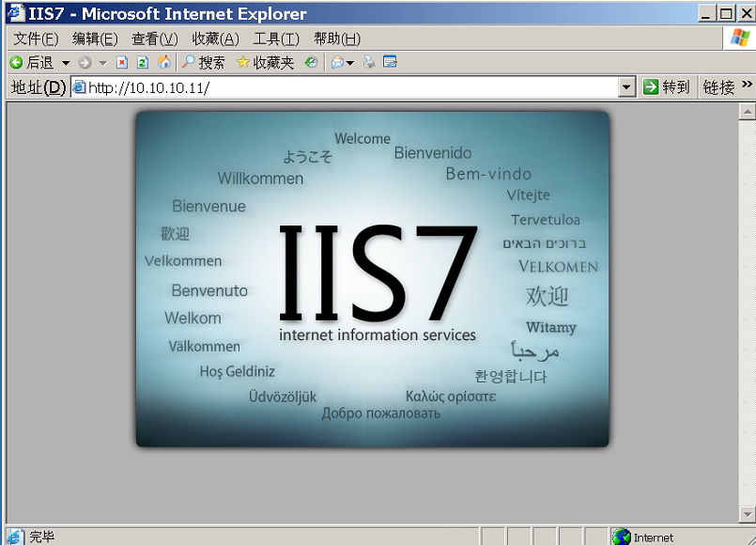Image resolution: width=756 pixels, height=545 pixels.
Task: Go to the Home page icon
Action: (x=164, y=62)
